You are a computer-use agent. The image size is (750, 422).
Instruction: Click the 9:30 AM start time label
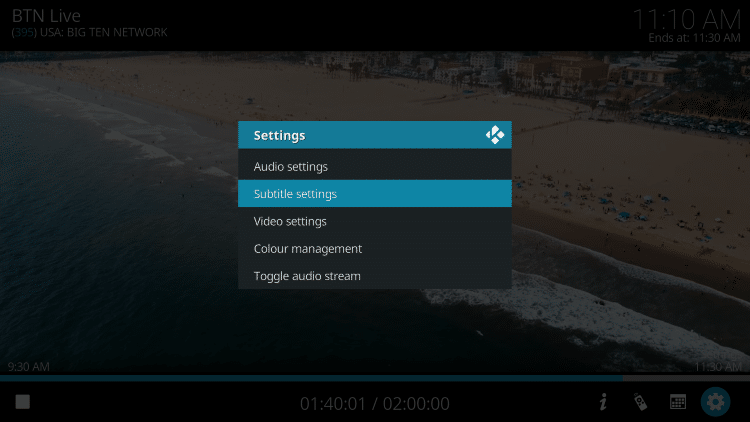[x=29, y=366]
